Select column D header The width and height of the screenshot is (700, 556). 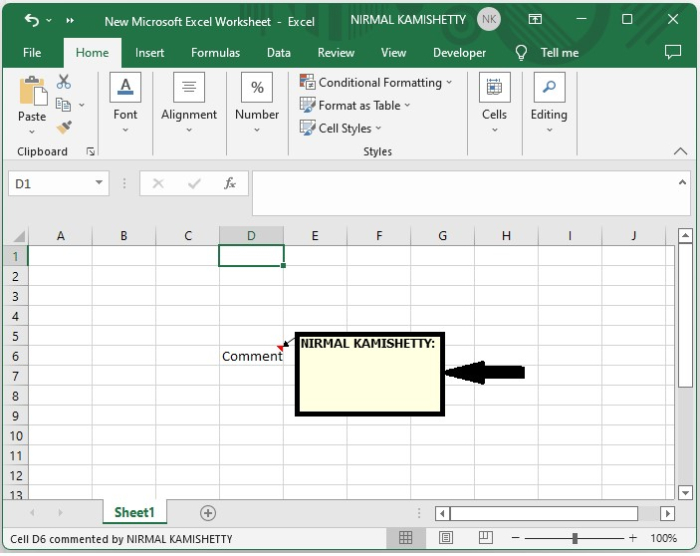pos(251,236)
